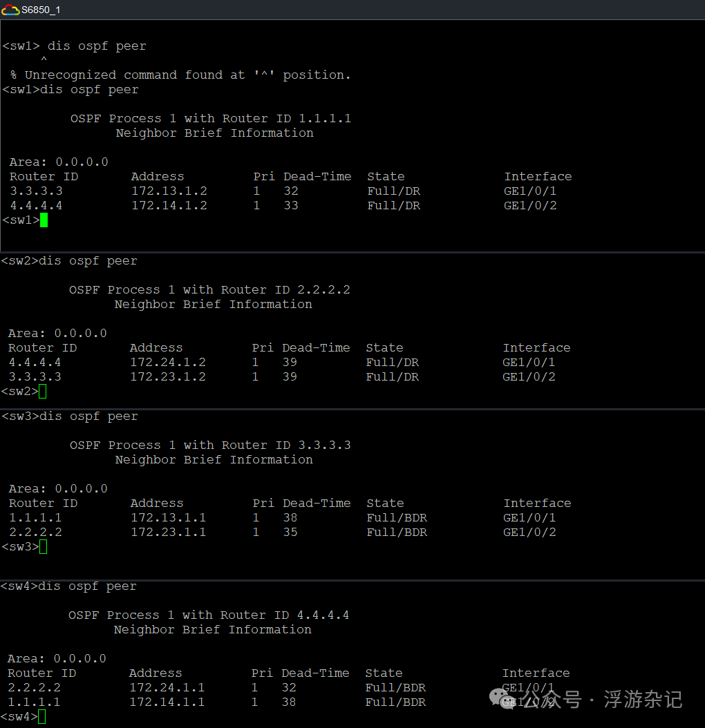Click neighbor 3.3.3.3 in sw2 table
The width and height of the screenshot is (705, 728).
point(35,376)
